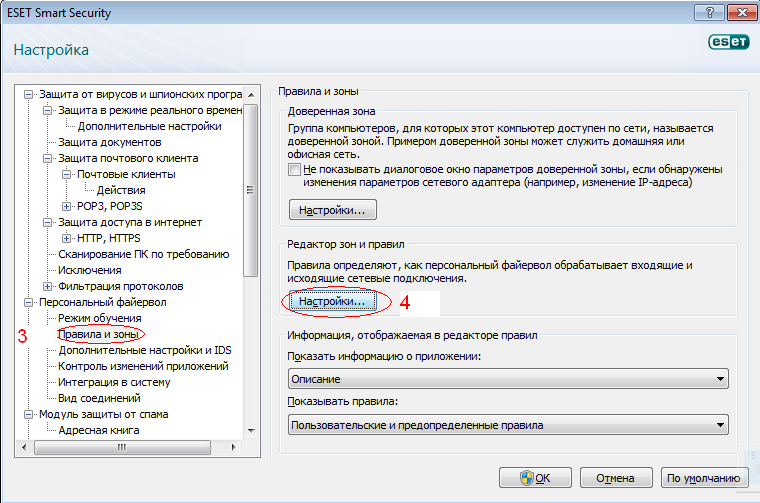Collapse the 'Защита почтового клиента' node
The height and width of the screenshot is (503, 760).
pos(48,158)
